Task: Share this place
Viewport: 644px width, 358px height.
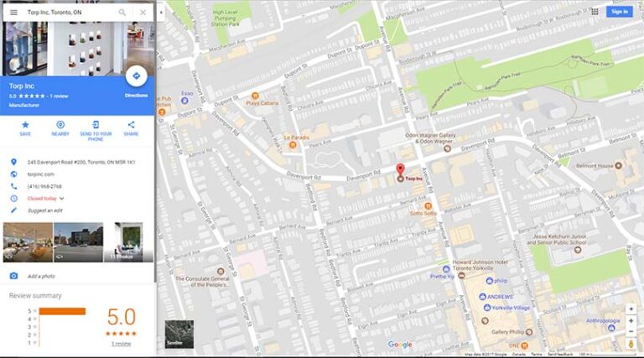Action: pyautogui.click(x=131, y=126)
